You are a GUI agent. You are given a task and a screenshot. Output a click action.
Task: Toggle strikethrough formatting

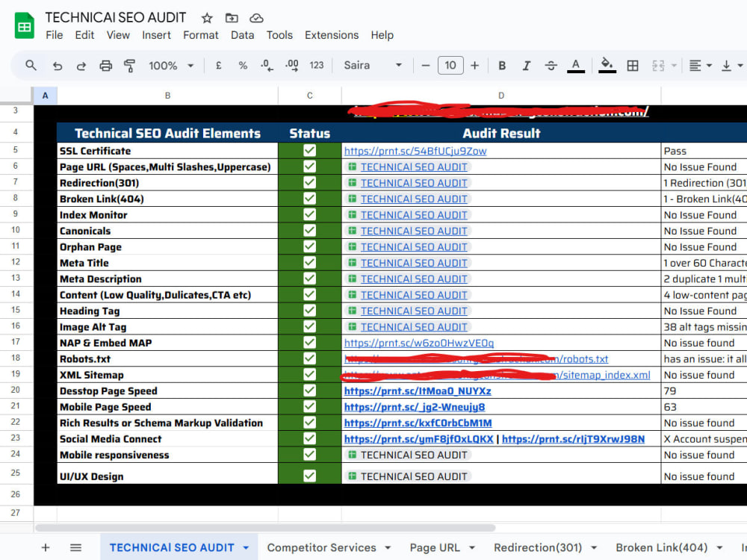pos(551,66)
